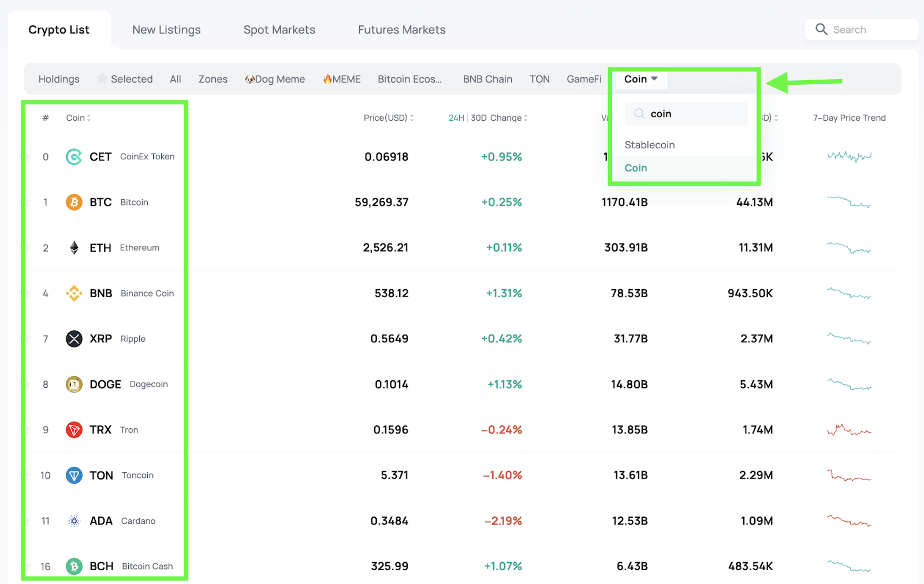Click the Dogecoin logo icon
This screenshot has height=584, width=924.
click(x=74, y=384)
